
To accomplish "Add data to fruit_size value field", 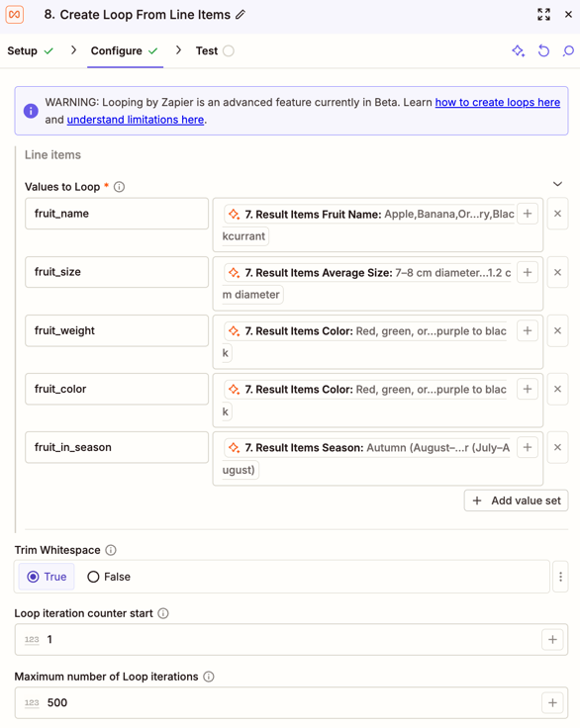I will (528, 272).
